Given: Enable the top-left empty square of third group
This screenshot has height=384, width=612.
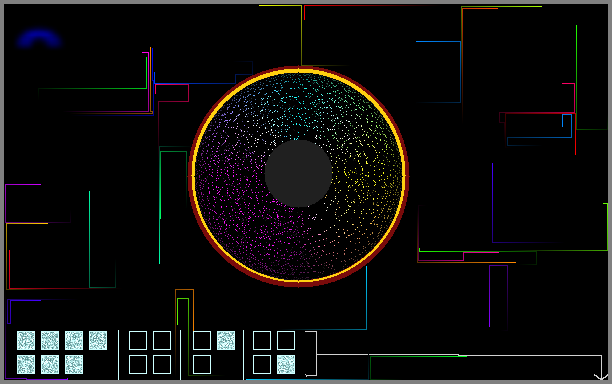Looking at the screenshot, I should 202,340.
